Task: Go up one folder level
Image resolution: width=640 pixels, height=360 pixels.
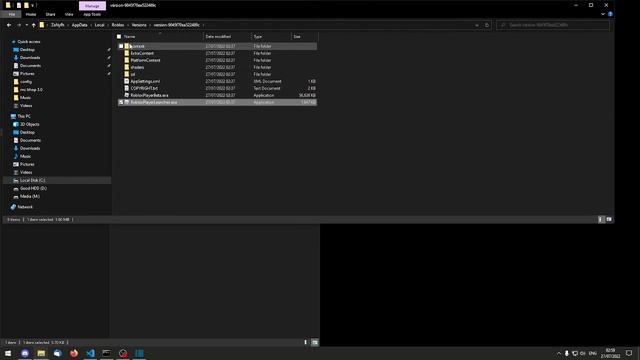Action: tap(34, 25)
